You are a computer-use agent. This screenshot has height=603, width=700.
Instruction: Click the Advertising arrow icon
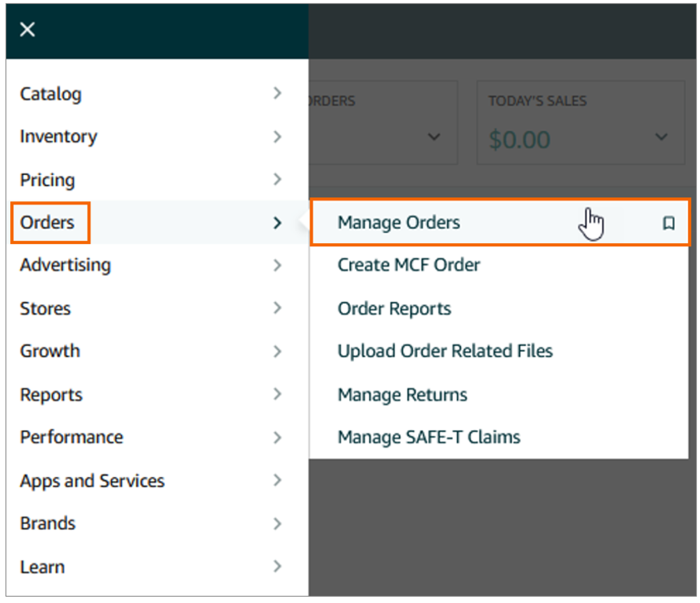coord(277,266)
